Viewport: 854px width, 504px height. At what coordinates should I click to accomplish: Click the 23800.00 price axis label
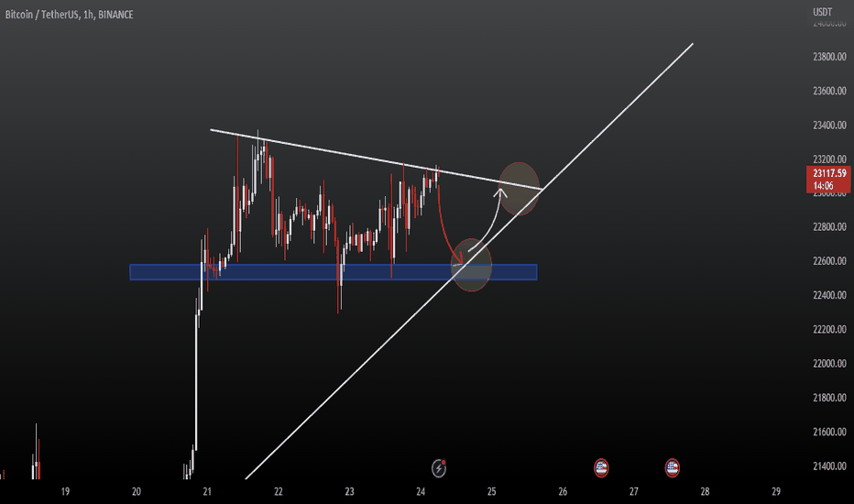coord(829,57)
